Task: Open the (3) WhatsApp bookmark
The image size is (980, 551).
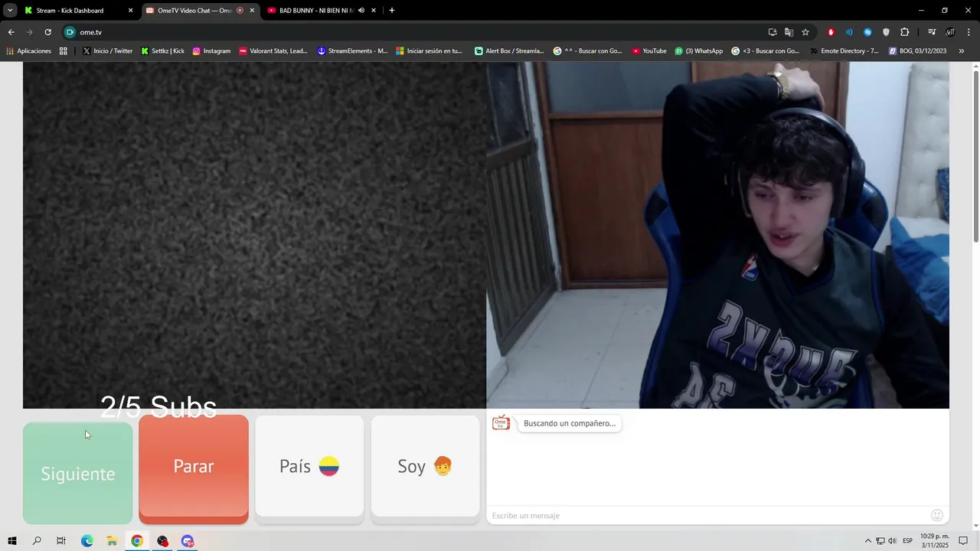Action: pos(698,51)
